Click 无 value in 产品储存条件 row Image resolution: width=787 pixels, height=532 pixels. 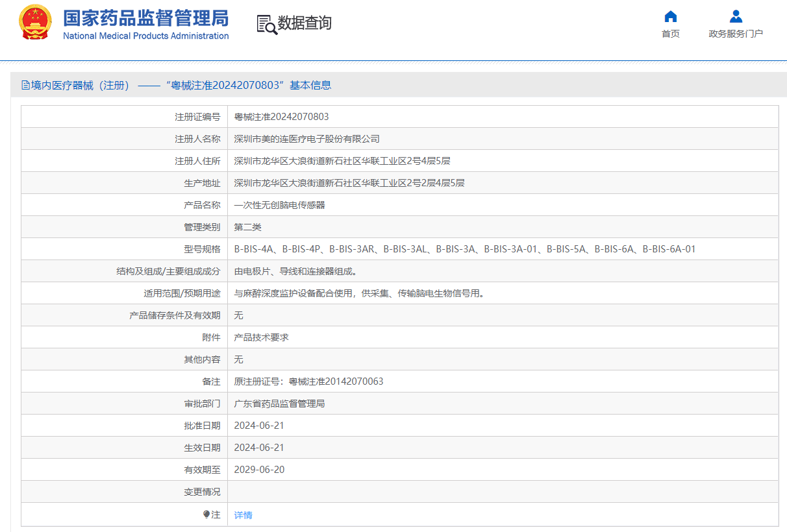click(238, 315)
